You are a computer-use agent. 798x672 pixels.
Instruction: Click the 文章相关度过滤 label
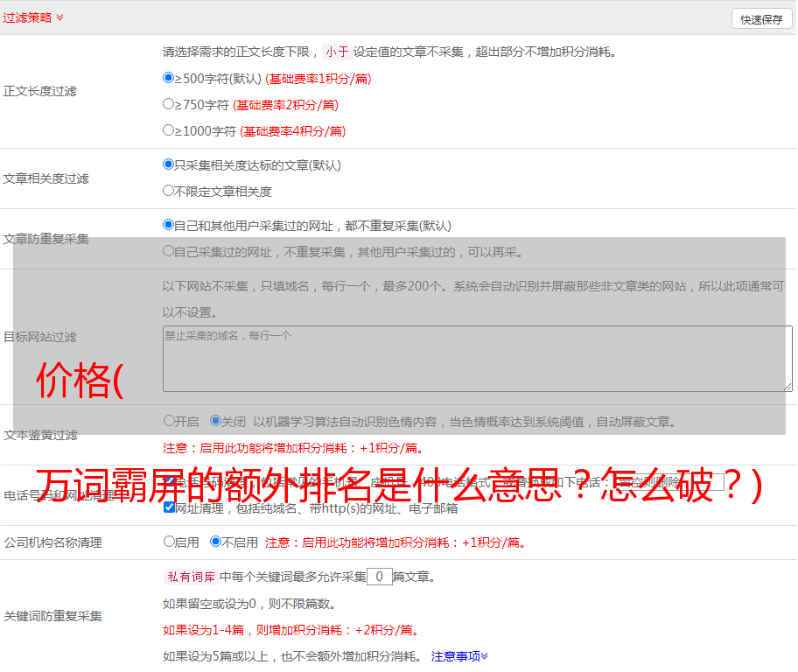click(45, 178)
